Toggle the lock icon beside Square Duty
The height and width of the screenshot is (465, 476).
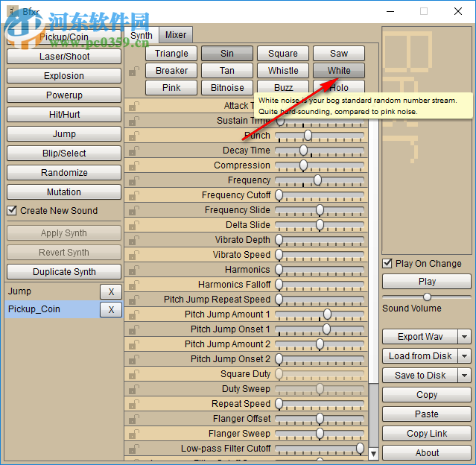point(134,374)
